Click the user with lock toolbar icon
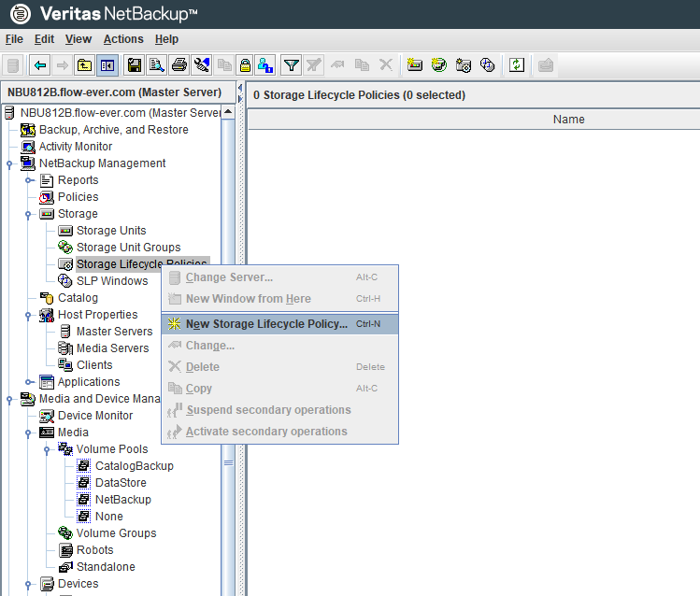This screenshot has width=700, height=596. 265,65
